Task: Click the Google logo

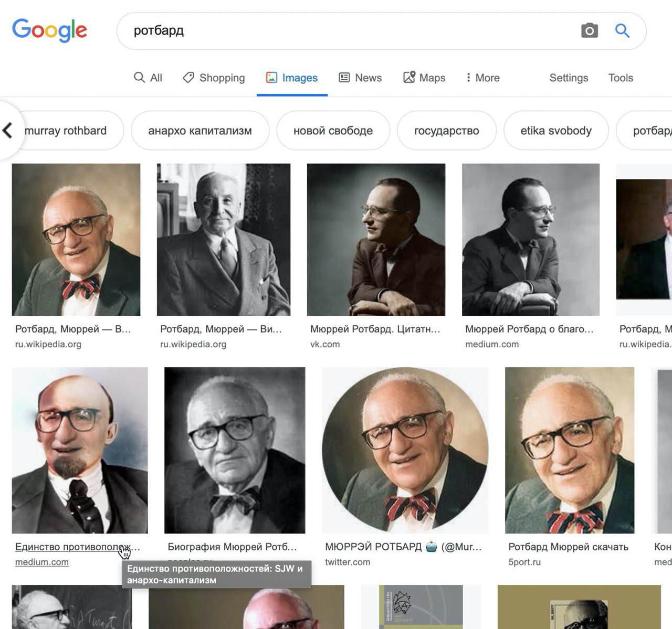Action: 50,30
